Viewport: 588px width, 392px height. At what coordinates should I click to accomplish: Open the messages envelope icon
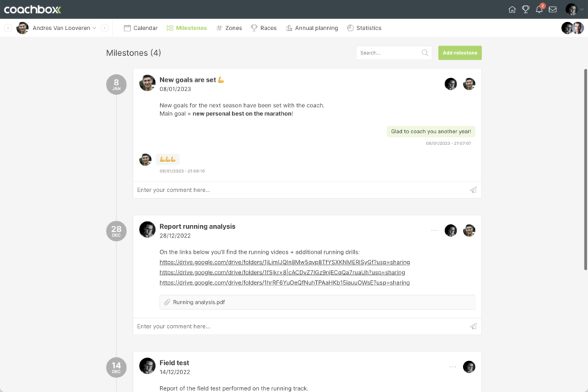[x=553, y=10]
